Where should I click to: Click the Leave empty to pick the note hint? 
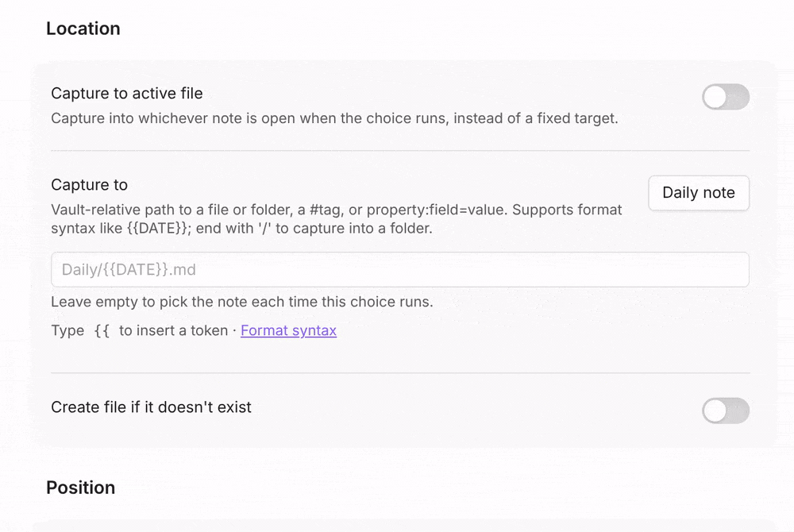tap(242, 302)
